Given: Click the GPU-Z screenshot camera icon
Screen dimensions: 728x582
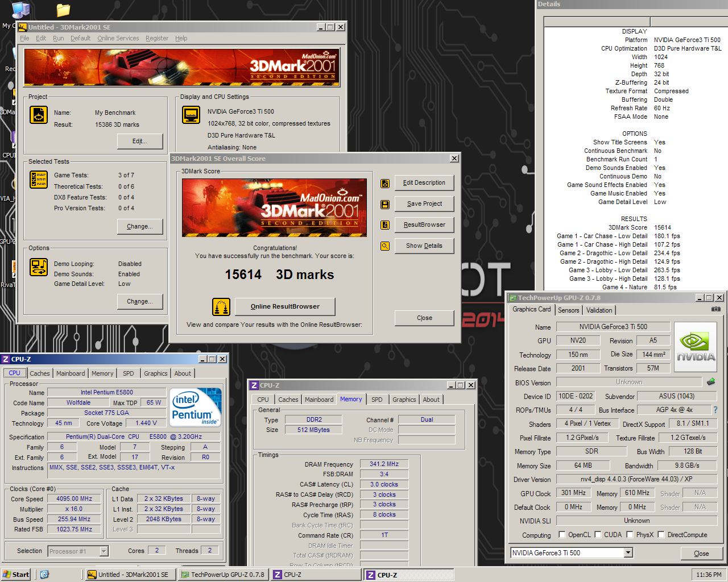Looking at the screenshot, I should pyautogui.click(x=716, y=309).
